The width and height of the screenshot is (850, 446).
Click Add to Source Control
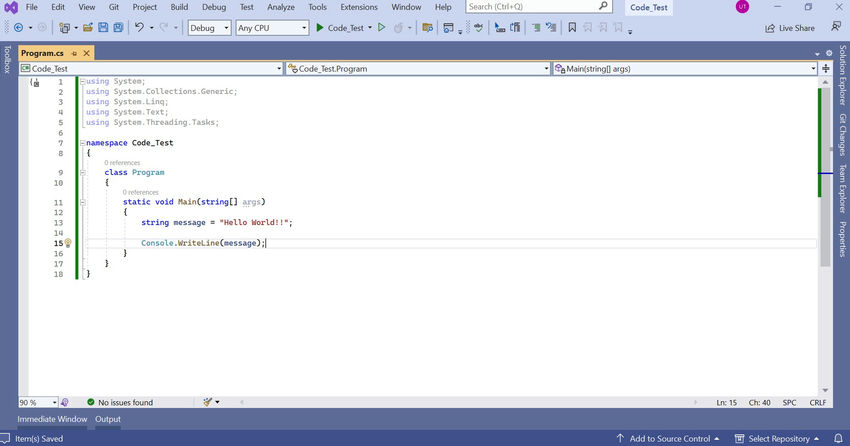668,438
